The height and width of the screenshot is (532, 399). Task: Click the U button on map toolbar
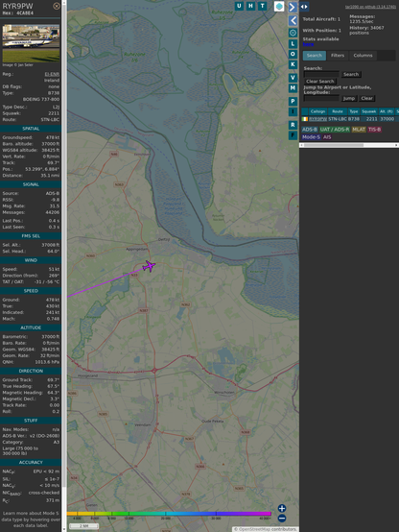click(239, 6)
